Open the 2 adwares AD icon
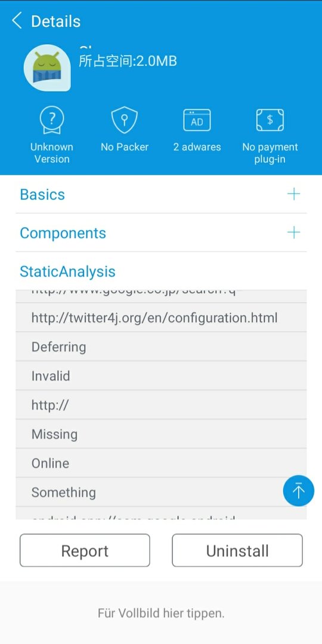 197,120
